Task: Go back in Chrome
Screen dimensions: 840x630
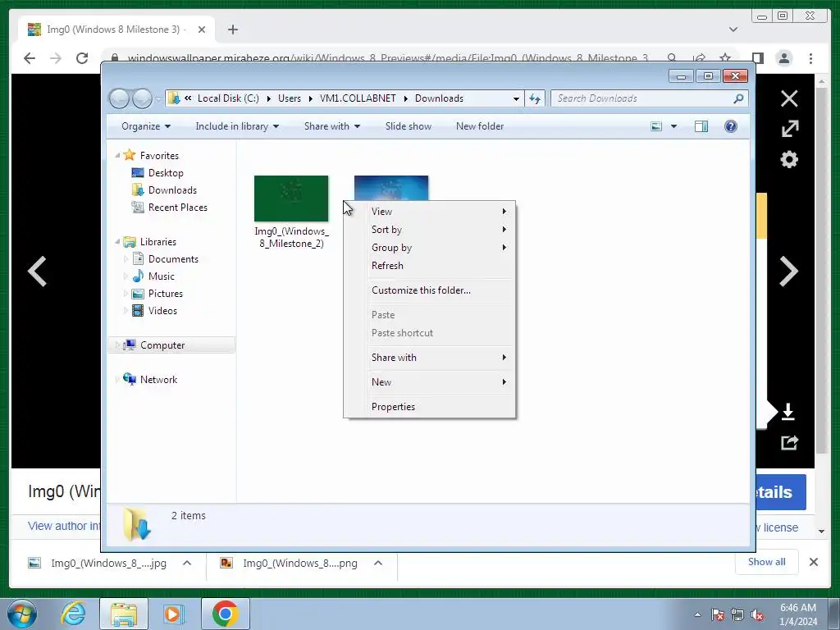Action: click(30, 58)
